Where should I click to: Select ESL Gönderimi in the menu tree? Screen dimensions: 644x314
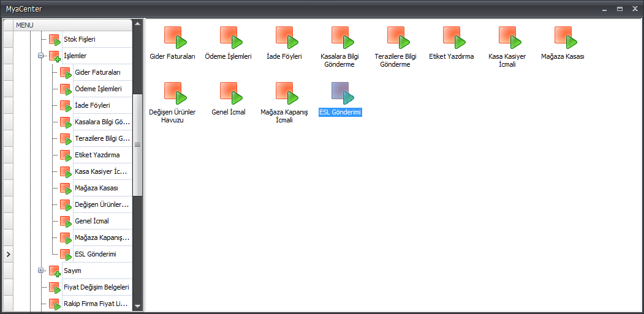click(96, 254)
